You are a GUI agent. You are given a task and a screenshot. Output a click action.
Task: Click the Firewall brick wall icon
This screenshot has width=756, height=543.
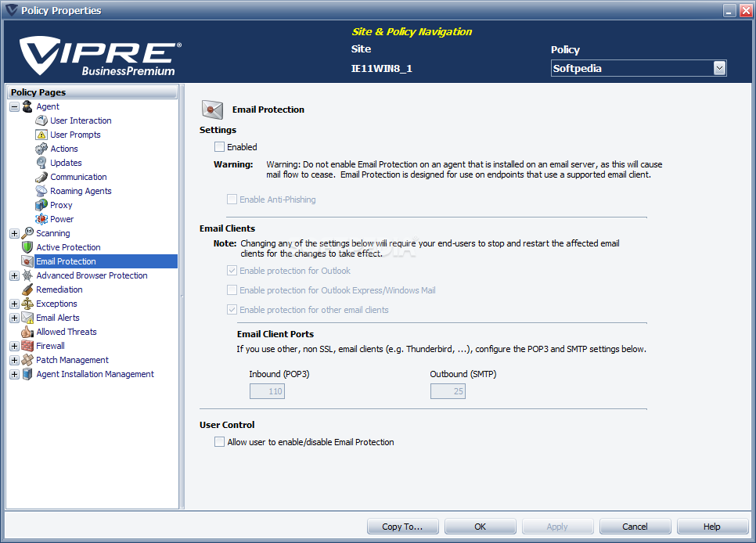(x=27, y=346)
